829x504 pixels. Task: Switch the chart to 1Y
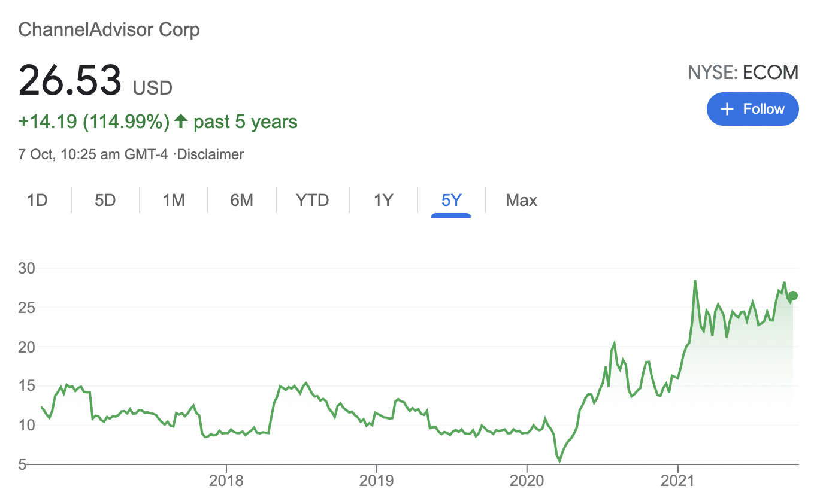coord(383,200)
